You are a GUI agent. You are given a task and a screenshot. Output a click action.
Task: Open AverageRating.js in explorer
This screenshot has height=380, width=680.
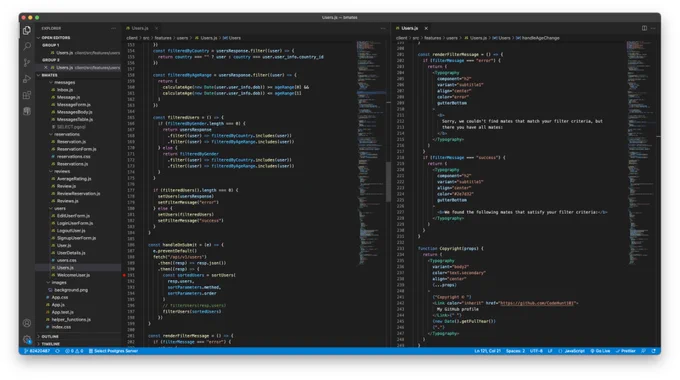pos(74,179)
